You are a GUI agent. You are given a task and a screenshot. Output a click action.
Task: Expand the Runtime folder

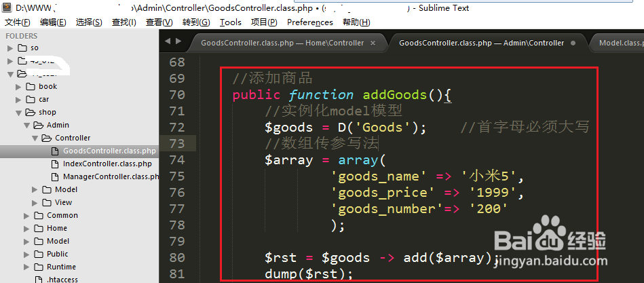click(26, 267)
